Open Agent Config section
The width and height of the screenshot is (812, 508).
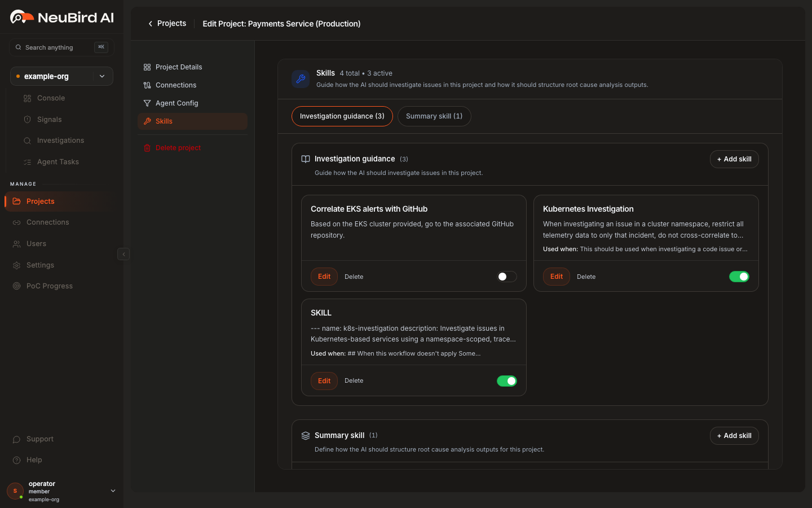click(192, 103)
